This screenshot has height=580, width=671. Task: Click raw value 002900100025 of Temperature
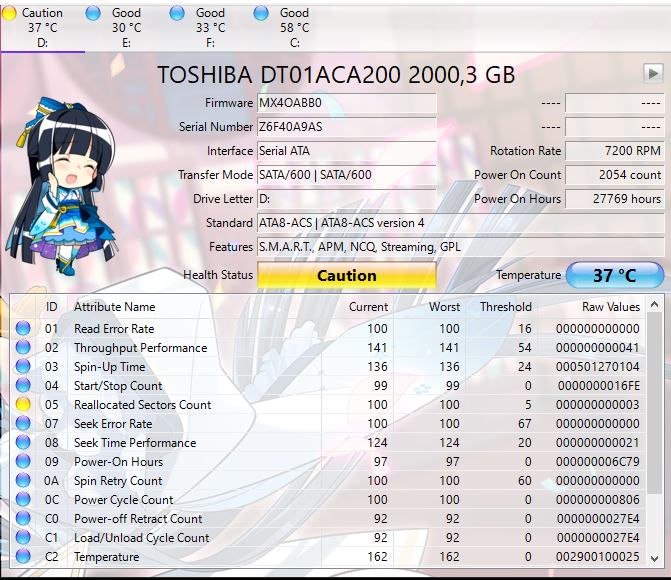pyautogui.click(x=597, y=557)
